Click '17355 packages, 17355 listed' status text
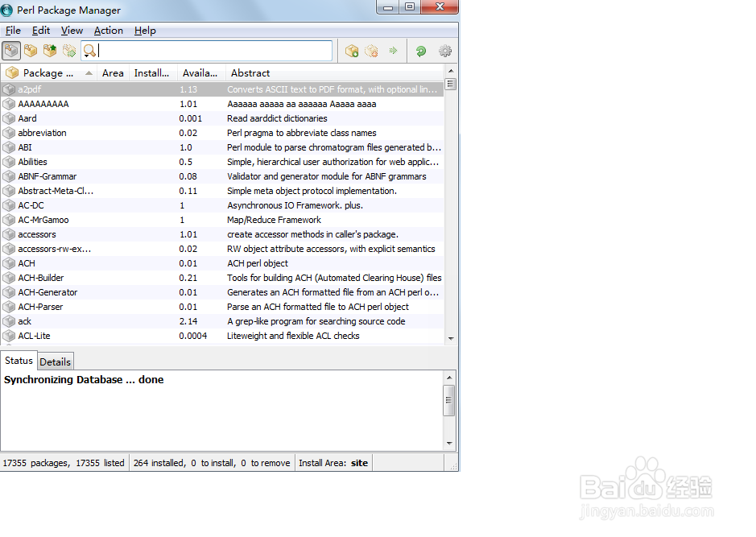This screenshot has height=537, width=756. click(x=64, y=463)
